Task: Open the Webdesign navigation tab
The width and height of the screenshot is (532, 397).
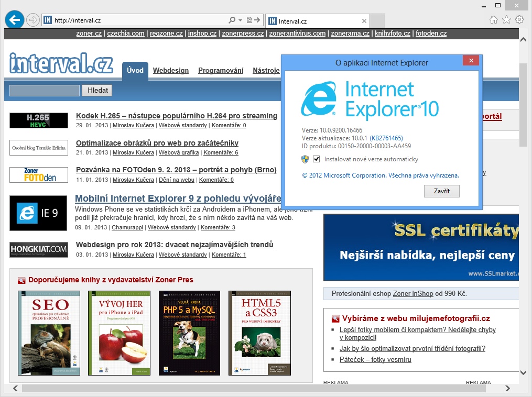Action: tap(171, 71)
